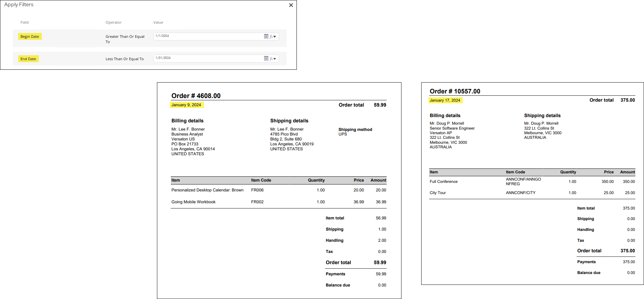
Task: Open the fx dropdown in the End Date row
Action: tap(273, 59)
